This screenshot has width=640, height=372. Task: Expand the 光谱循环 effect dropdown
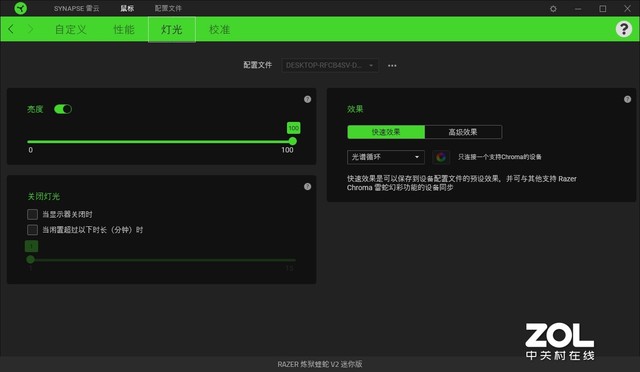386,157
